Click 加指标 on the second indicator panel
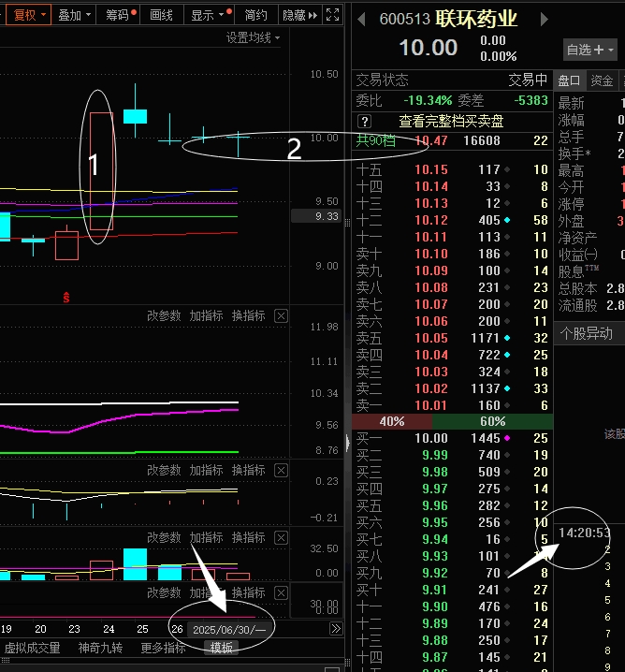 [207, 470]
